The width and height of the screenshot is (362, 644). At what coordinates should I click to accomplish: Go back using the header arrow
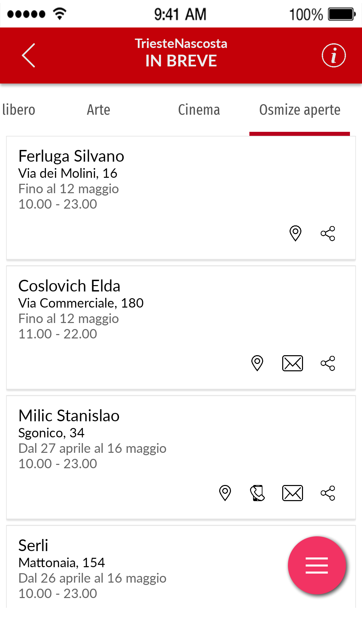pyautogui.click(x=28, y=55)
